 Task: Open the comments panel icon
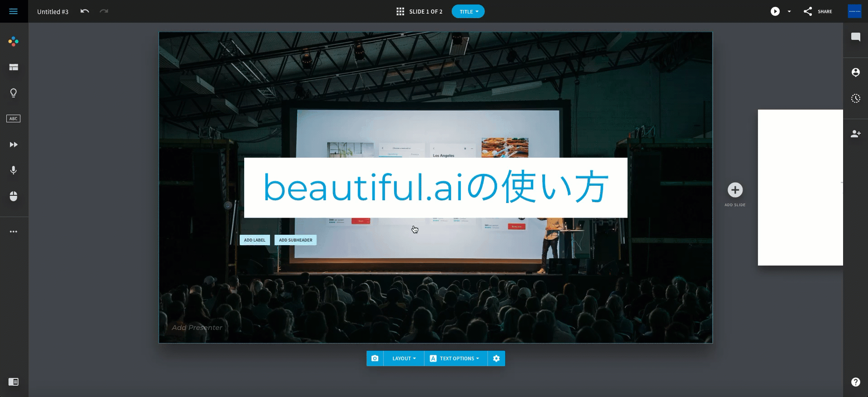[x=856, y=37]
